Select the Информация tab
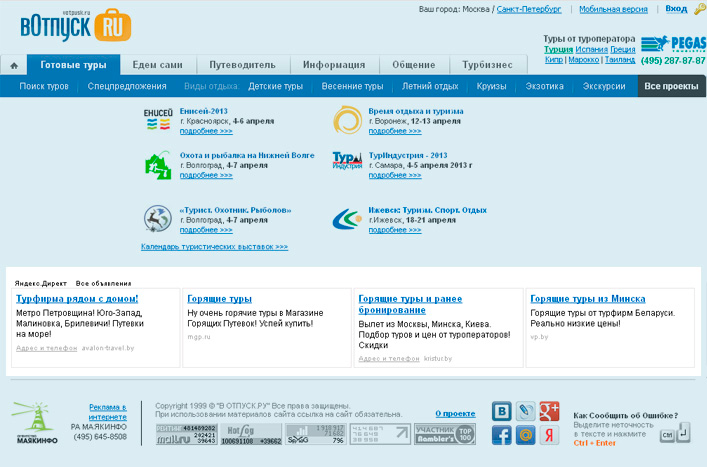707x467 pixels. (334, 65)
